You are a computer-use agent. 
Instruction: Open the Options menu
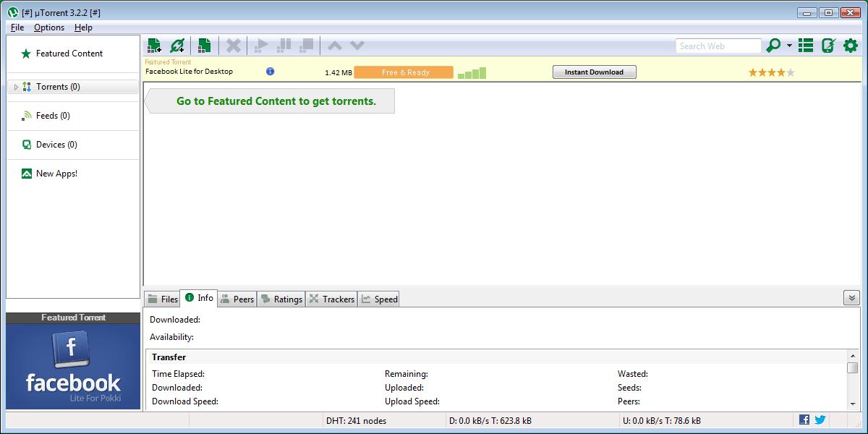[49, 27]
